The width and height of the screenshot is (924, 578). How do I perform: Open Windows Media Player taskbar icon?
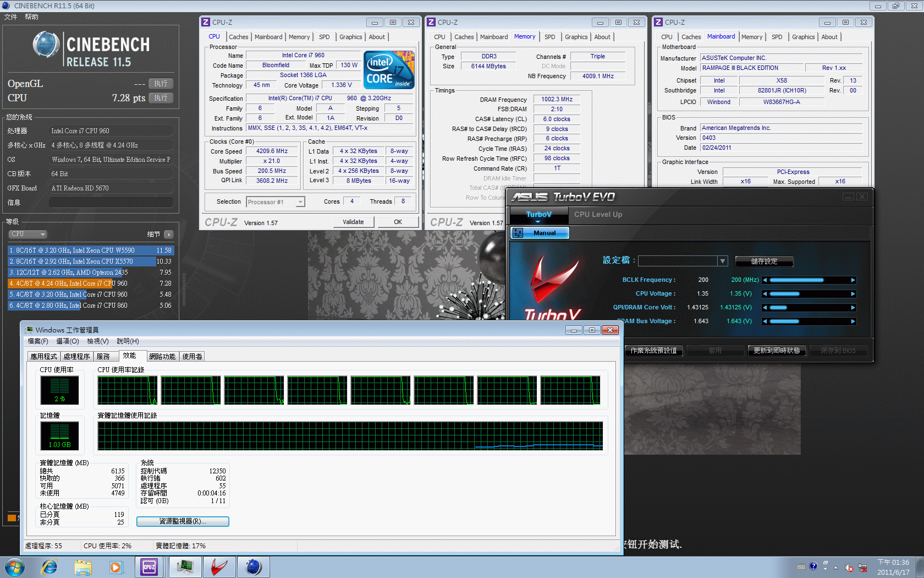click(x=116, y=567)
